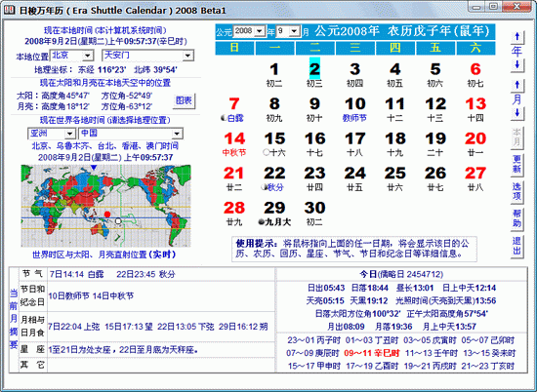The height and width of the screenshot is (392, 537).
Task: Click the year down arrow button
Action: coord(517,65)
